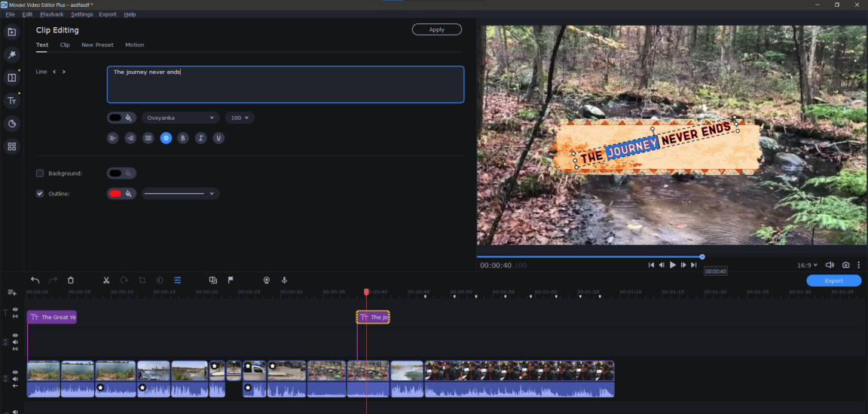Click the Apply button
Image resolution: width=868 pixels, height=414 pixels.
coord(436,29)
